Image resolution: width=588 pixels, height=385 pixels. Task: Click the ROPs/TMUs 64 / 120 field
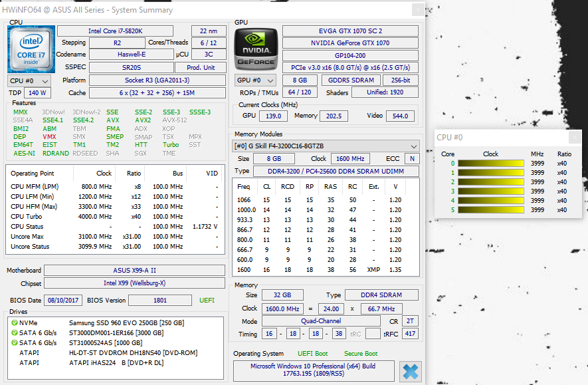(x=300, y=92)
